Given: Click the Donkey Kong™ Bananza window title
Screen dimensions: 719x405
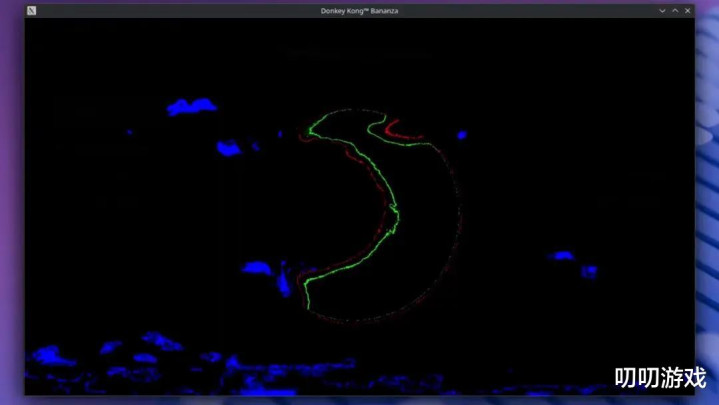Looking at the screenshot, I should [x=360, y=11].
